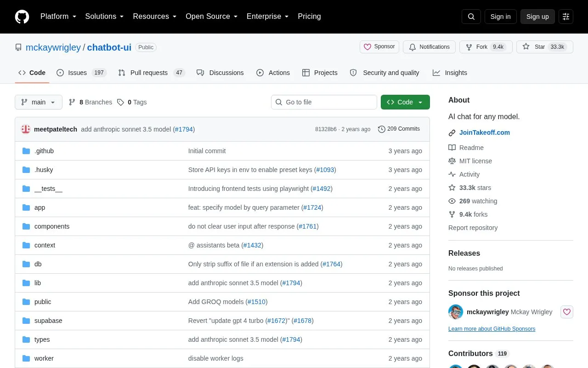Expand the Solutions menu in header
The width and height of the screenshot is (588, 368).
point(105,17)
